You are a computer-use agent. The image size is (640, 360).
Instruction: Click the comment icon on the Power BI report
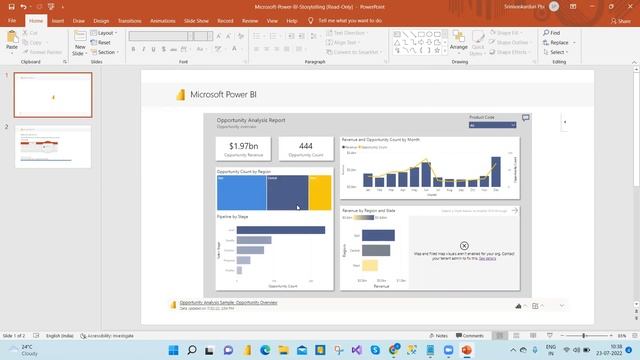tap(526, 118)
